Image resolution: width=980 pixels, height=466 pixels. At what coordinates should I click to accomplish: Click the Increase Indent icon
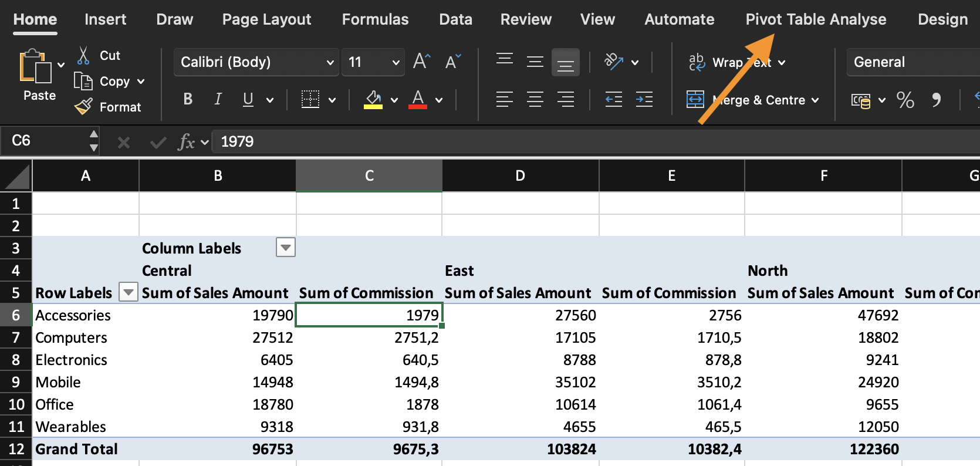[644, 100]
